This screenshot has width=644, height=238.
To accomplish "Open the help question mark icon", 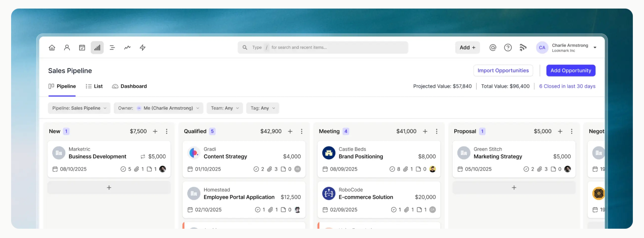I will click(x=508, y=48).
